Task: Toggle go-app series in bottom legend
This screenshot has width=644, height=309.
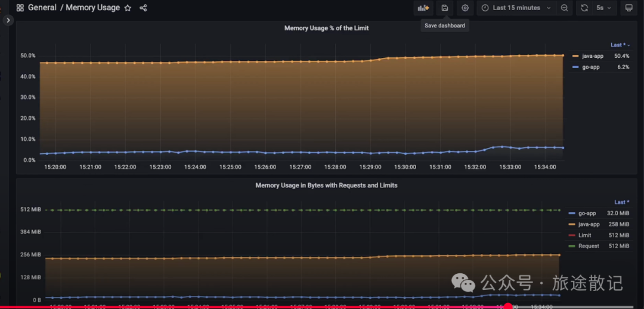Action: pyautogui.click(x=587, y=214)
